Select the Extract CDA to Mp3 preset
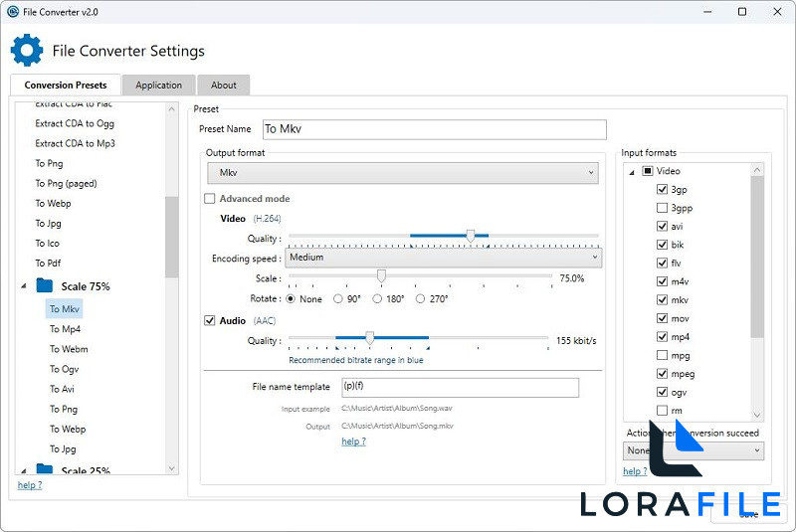Viewport: 796px width, 532px height. point(76,143)
